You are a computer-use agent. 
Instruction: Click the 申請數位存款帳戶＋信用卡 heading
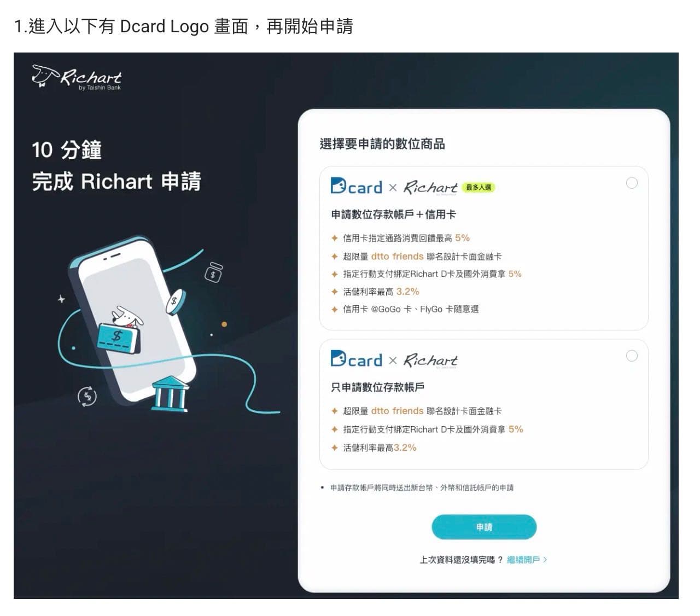393,214
